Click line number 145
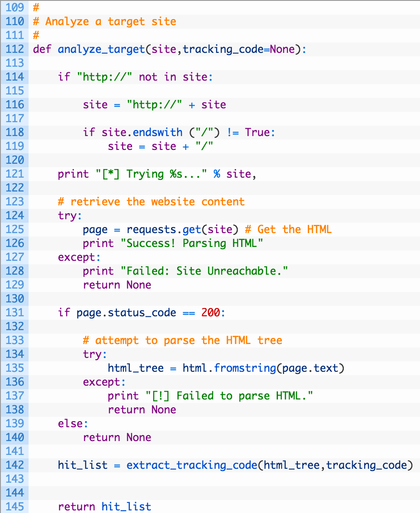This screenshot has height=513, width=420. pyautogui.click(x=15, y=507)
